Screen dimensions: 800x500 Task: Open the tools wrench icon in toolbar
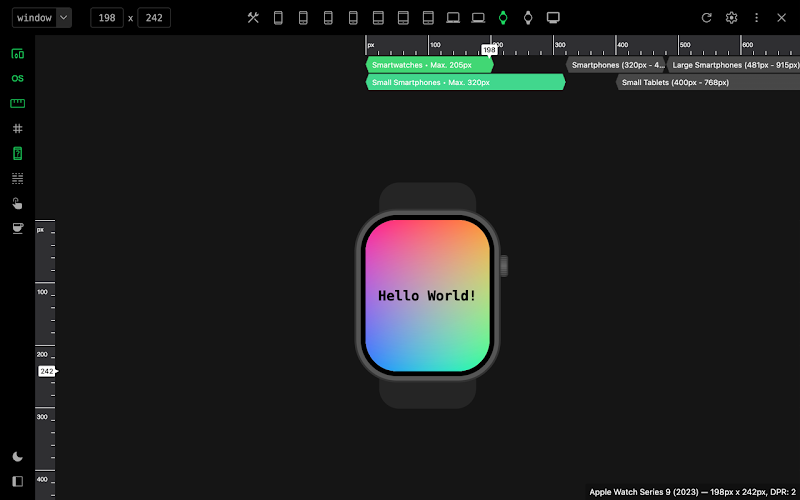[x=253, y=18]
